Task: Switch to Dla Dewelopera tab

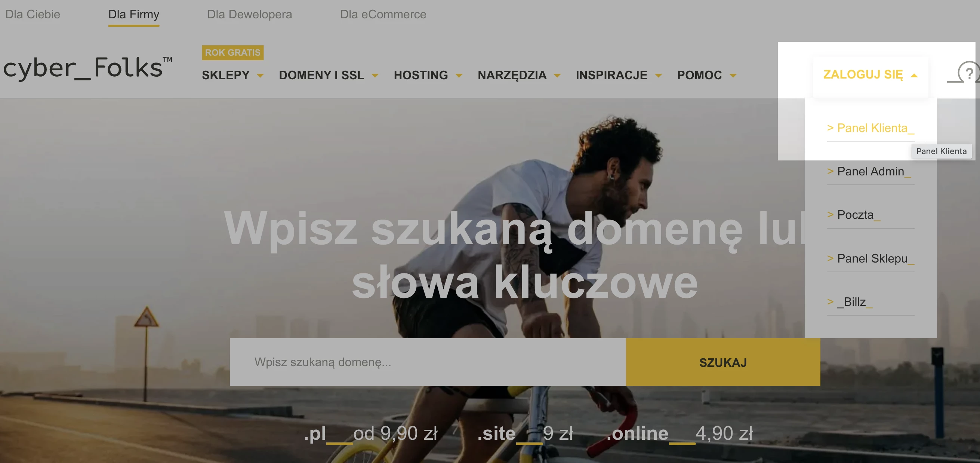Action: [x=250, y=15]
